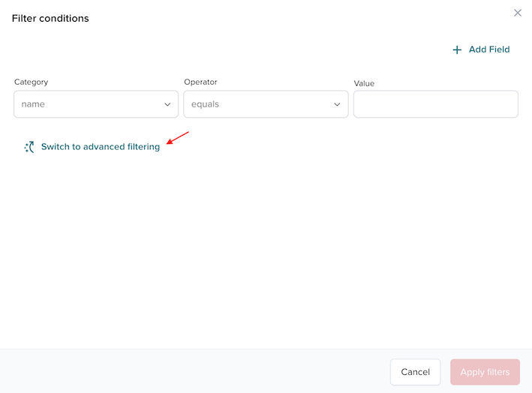
Task: Click the Category dropdown chevron arrow
Action: (x=167, y=105)
